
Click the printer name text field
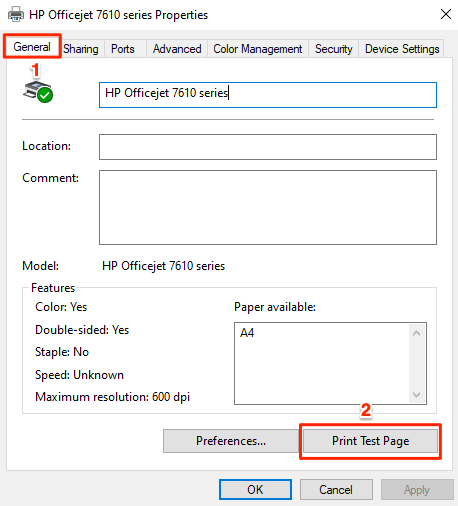(x=268, y=95)
